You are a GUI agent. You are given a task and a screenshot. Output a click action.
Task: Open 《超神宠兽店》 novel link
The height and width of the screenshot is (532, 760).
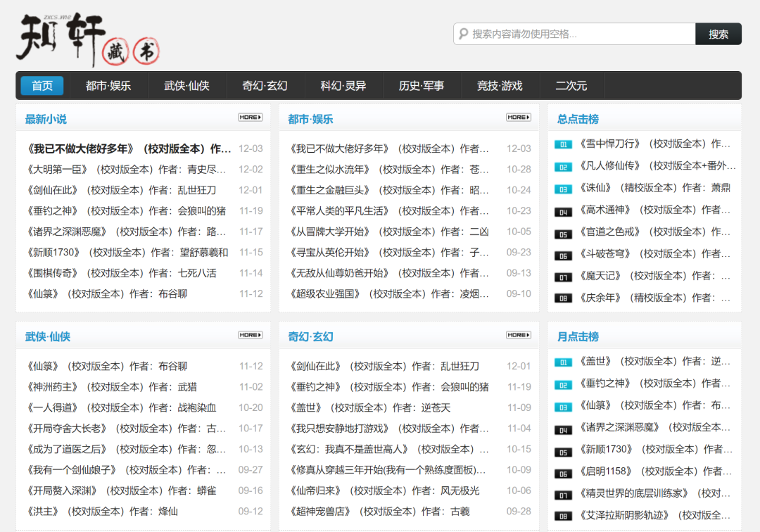click(x=379, y=512)
